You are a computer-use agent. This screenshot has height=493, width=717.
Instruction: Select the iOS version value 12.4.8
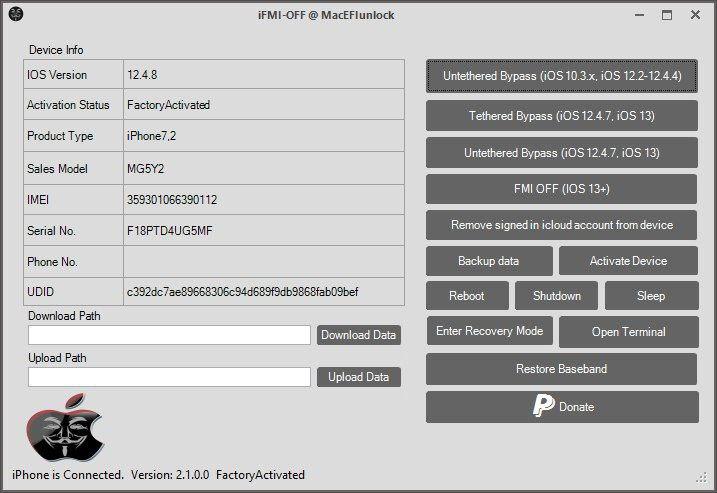pos(264,74)
